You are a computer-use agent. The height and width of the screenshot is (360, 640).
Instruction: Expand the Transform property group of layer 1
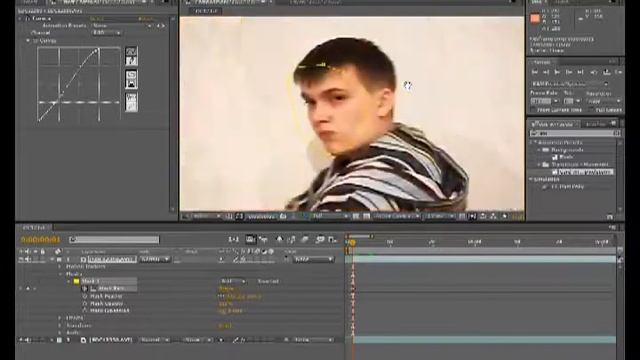click(60, 326)
